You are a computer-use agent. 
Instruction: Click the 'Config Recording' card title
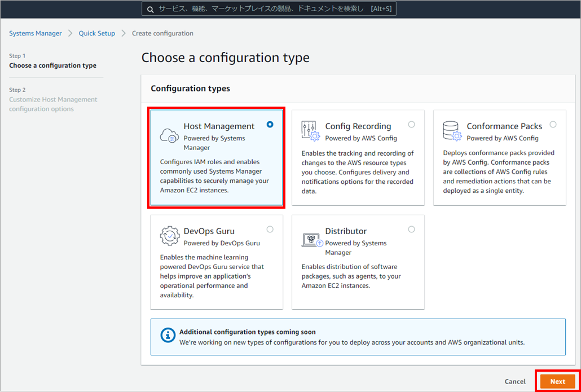coord(358,126)
